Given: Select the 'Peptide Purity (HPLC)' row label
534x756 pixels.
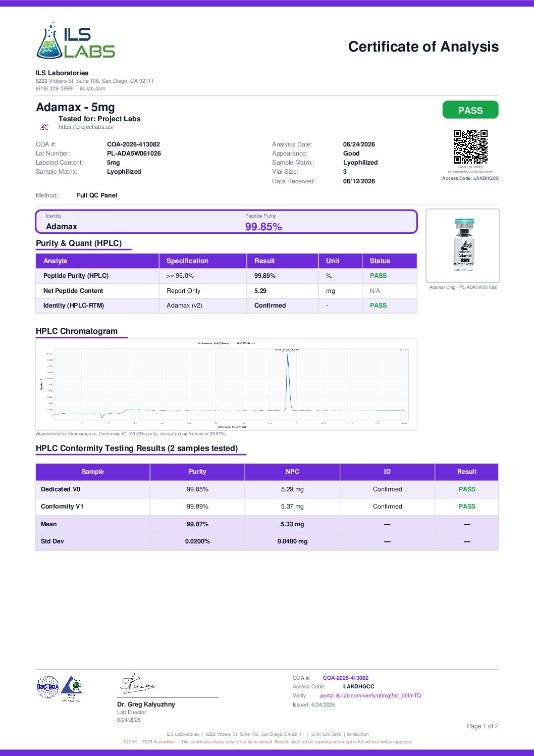Looking at the screenshot, I should pyautogui.click(x=76, y=276).
